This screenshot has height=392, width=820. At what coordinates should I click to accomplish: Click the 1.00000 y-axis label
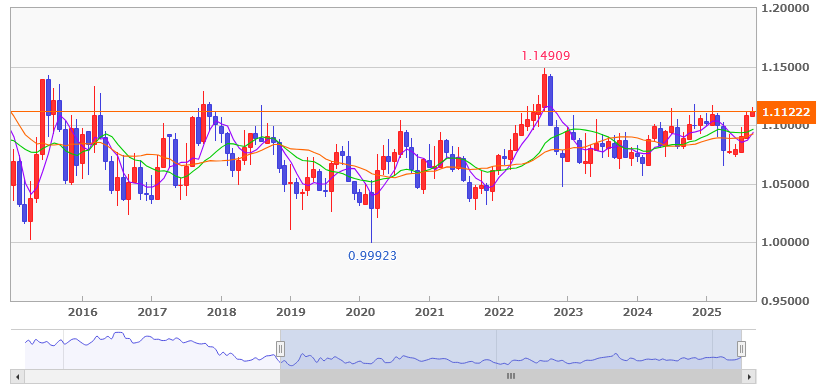(786, 243)
